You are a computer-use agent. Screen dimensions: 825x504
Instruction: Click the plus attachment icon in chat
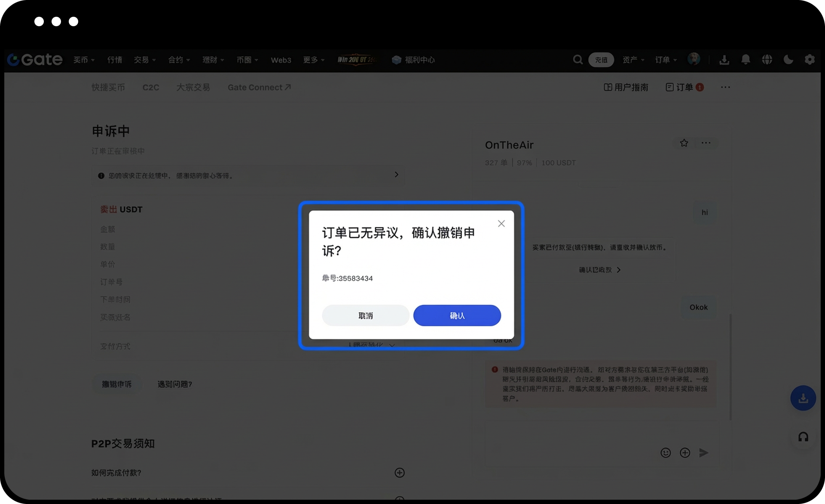pyautogui.click(x=685, y=452)
